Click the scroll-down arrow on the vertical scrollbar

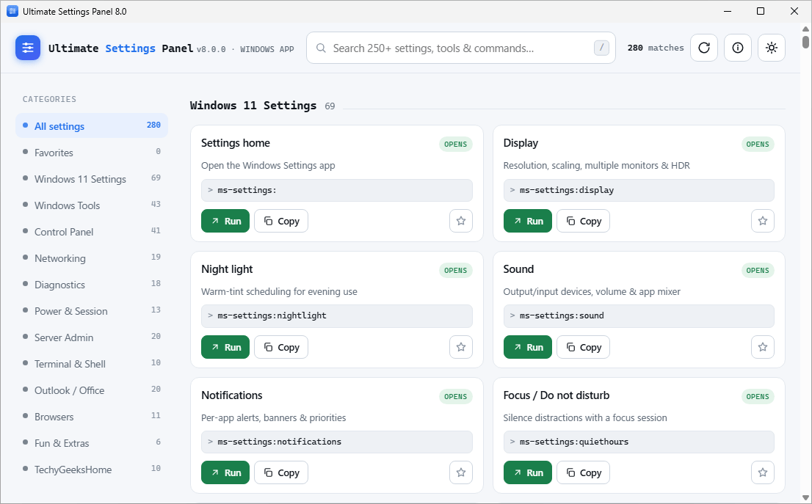[x=805, y=498]
